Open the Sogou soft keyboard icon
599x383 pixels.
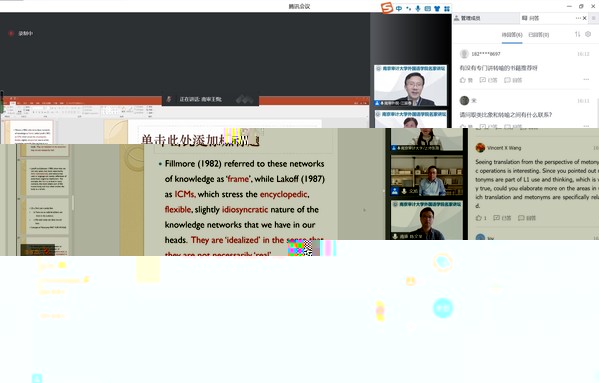click(x=427, y=8)
